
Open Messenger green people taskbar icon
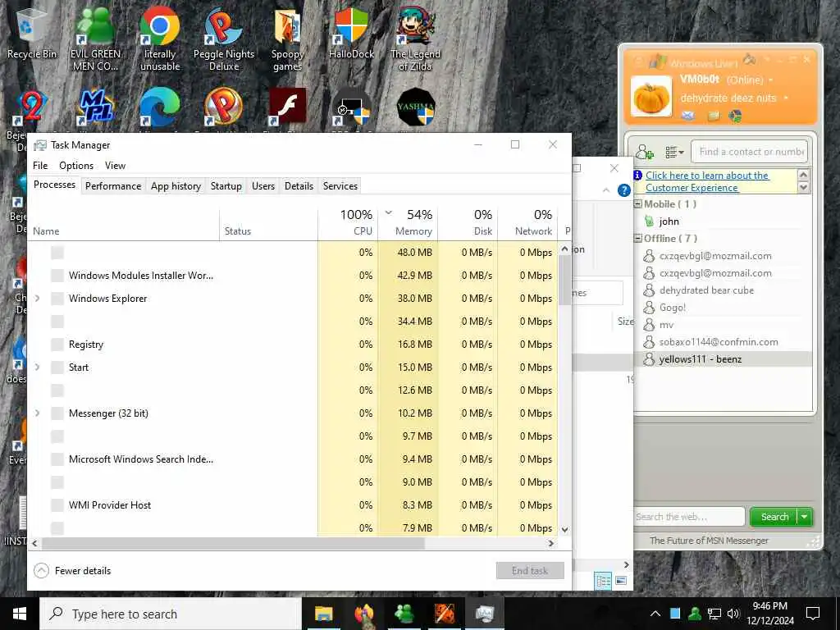point(404,614)
